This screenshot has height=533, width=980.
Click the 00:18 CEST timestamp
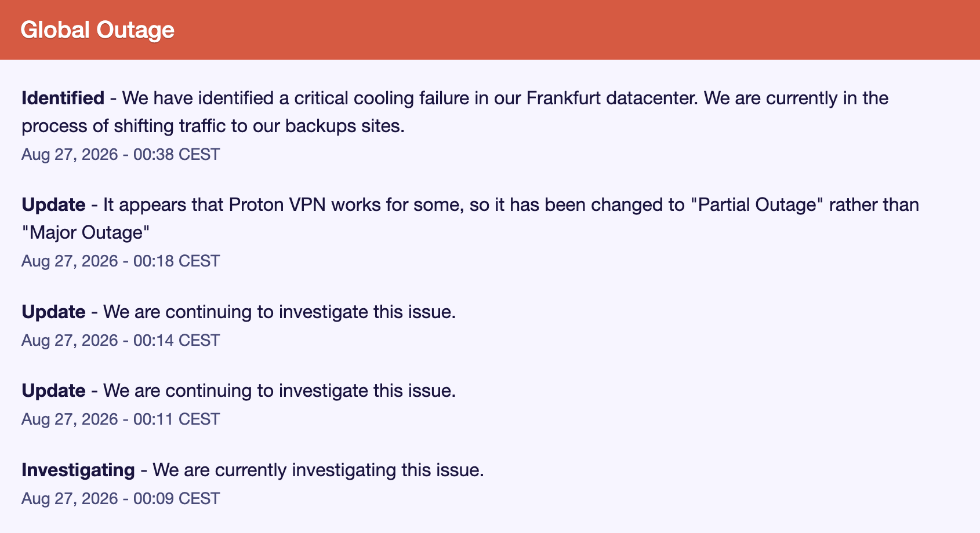click(121, 261)
